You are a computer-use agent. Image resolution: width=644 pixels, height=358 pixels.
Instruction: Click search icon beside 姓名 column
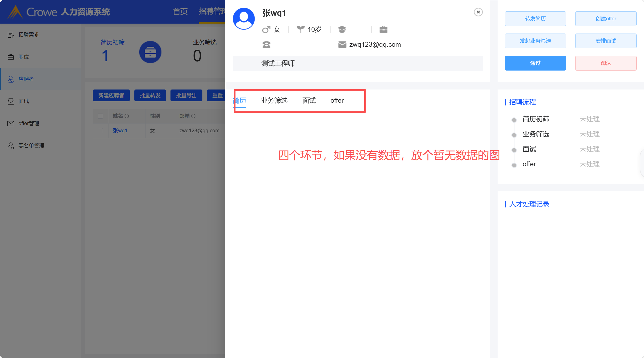tap(127, 116)
